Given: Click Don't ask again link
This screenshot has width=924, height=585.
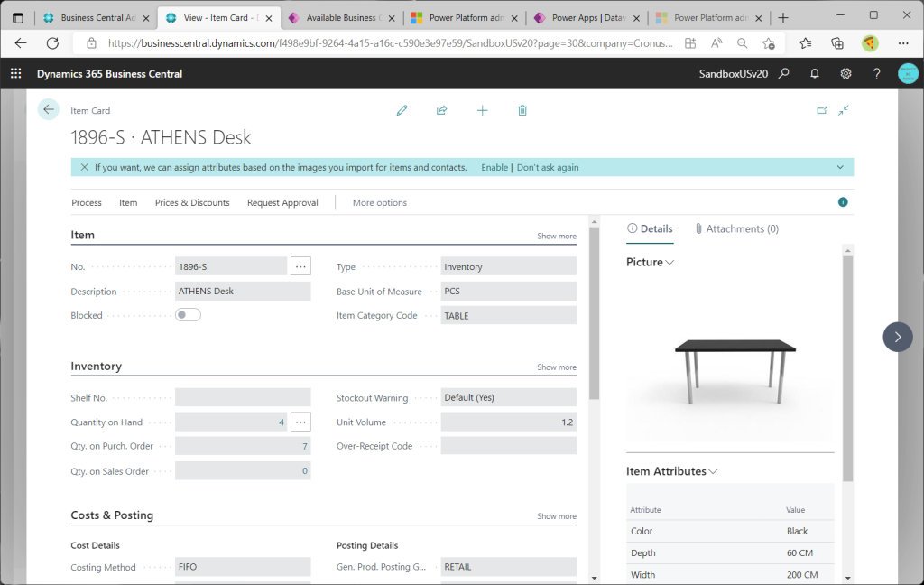Looking at the screenshot, I should pos(548,168).
